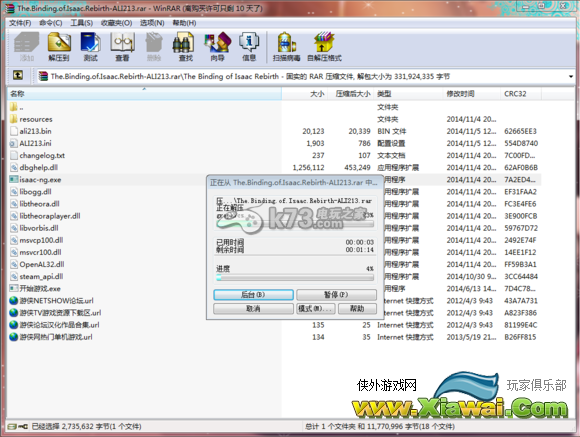580x437 pixels.
Task: Select the OpenAL32.dll file
Action: [37, 264]
